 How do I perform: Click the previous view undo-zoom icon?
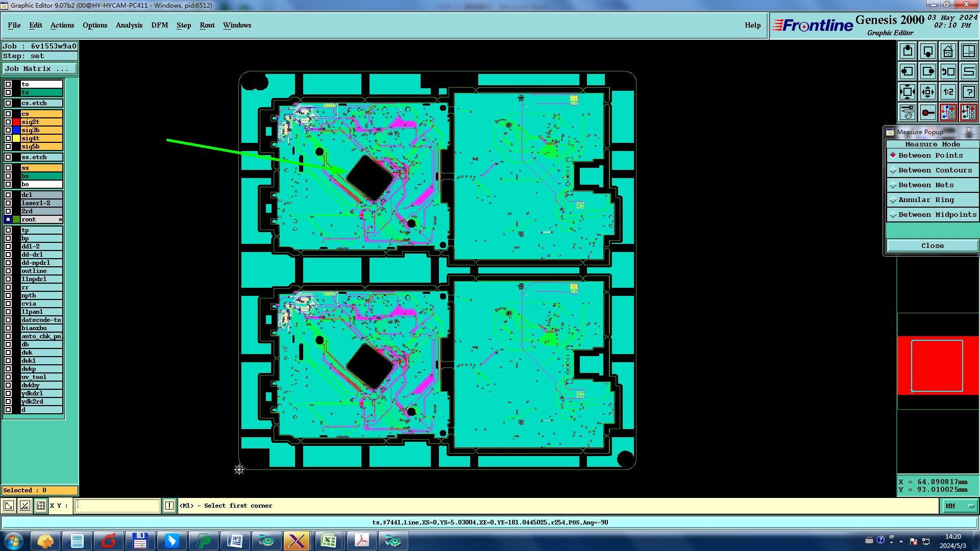click(x=948, y=71)
